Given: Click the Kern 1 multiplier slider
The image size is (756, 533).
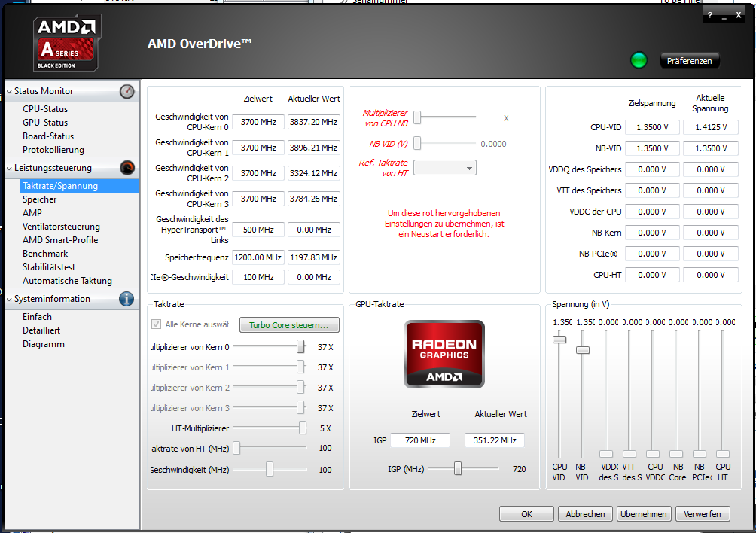Looking at the screenshot, I should (300, 367).
